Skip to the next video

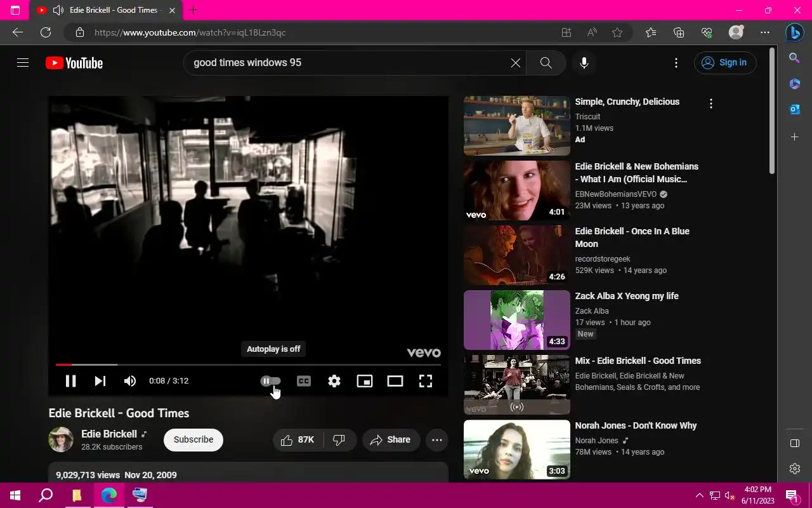click(x=100, y=381)
